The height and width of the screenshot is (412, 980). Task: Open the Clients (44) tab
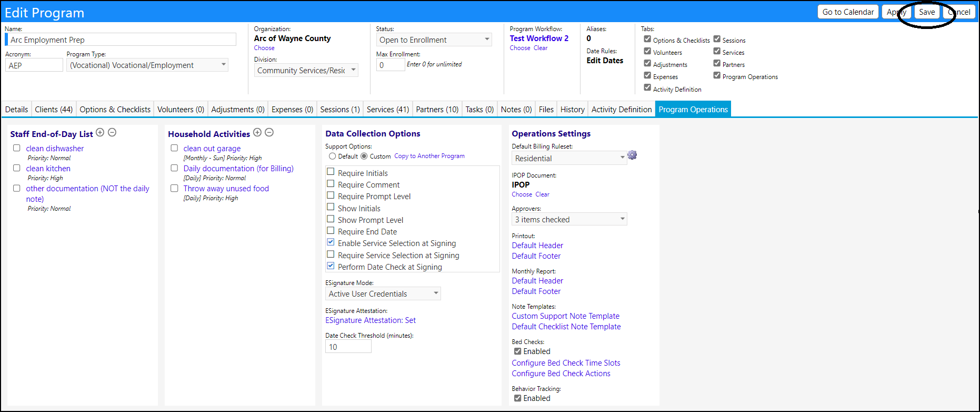pos(54,110)
